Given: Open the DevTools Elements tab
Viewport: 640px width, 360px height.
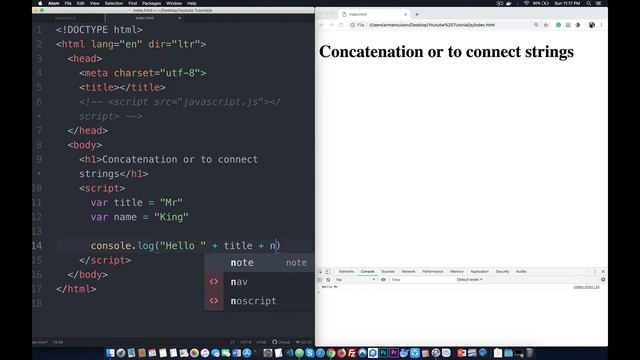Looking at the screenshot, I should pos(346,271).
